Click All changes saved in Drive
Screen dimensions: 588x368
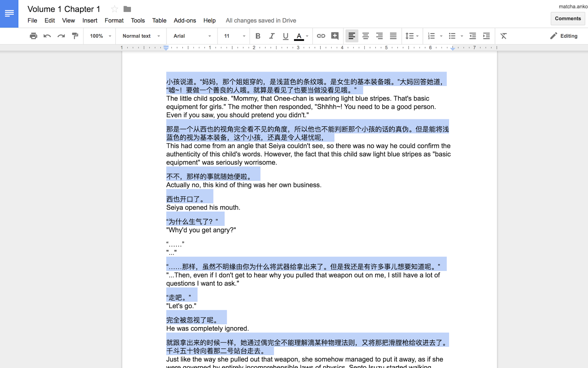click(261, 20)
